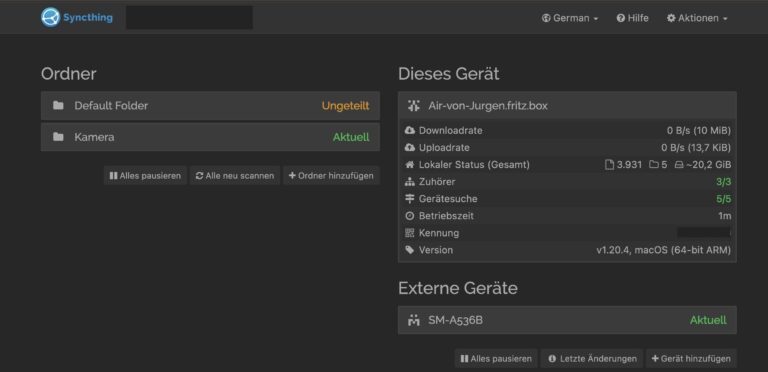Expand the Kamera folder row
This screenshot has height=372, width=768.
click(210, 137)
